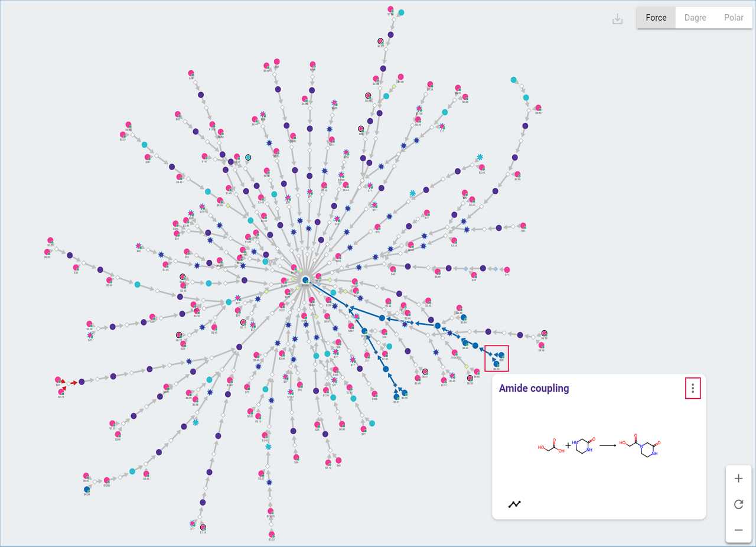
Task: Select the central target node where routes converge
Action: (305, 280)
